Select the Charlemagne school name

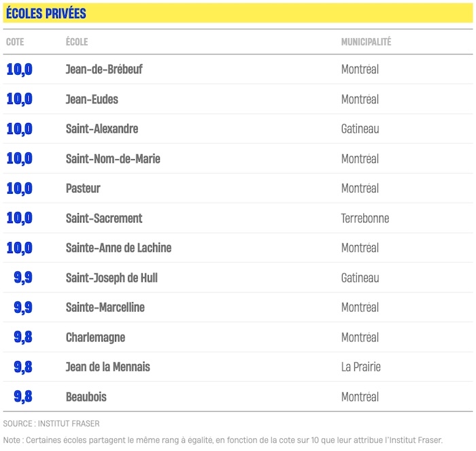[x=95, y=337]
